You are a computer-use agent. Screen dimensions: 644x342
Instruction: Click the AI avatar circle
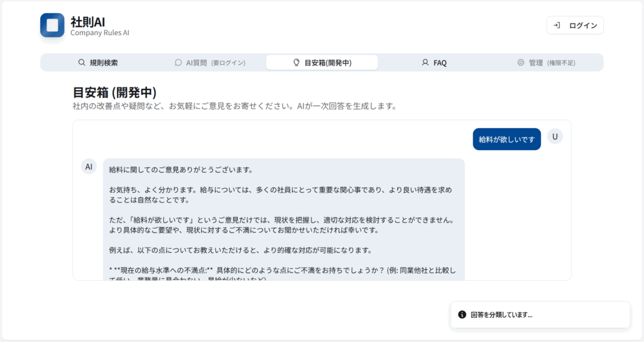coord(89,166)
